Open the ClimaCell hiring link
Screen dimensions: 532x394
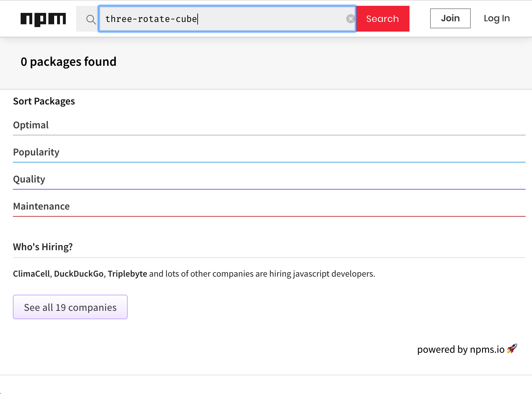[31, 274]
